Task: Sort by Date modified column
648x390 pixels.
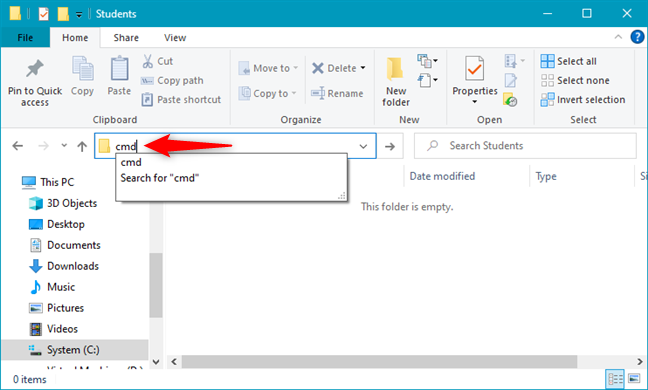Action: tap(442, 176)
